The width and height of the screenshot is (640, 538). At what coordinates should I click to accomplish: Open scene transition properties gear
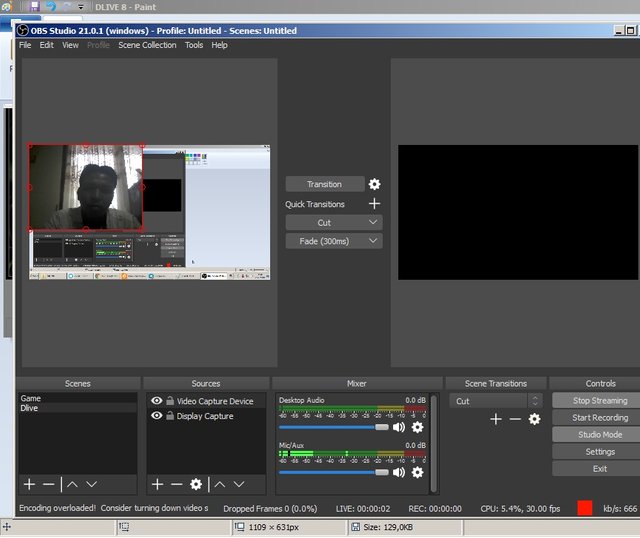534,419
